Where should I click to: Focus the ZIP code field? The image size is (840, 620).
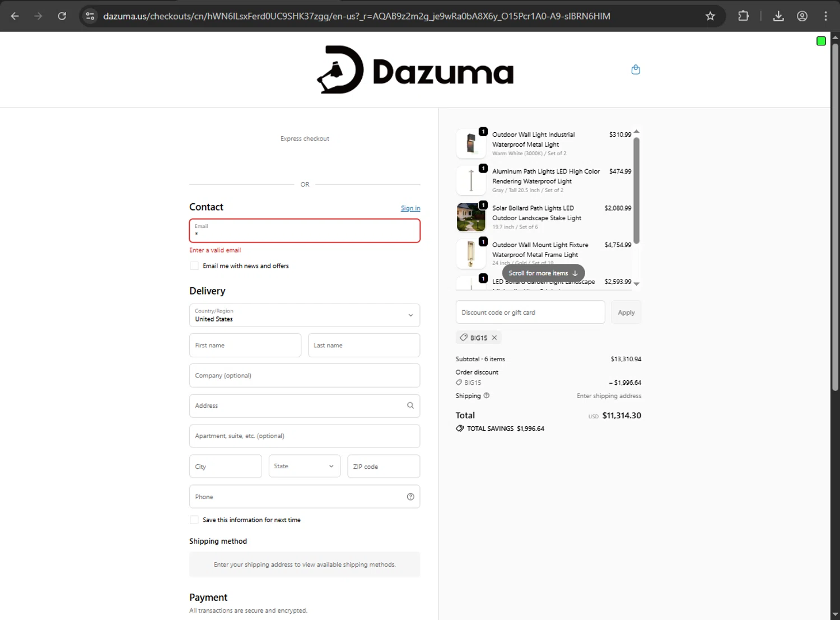[x=384, y=466]
